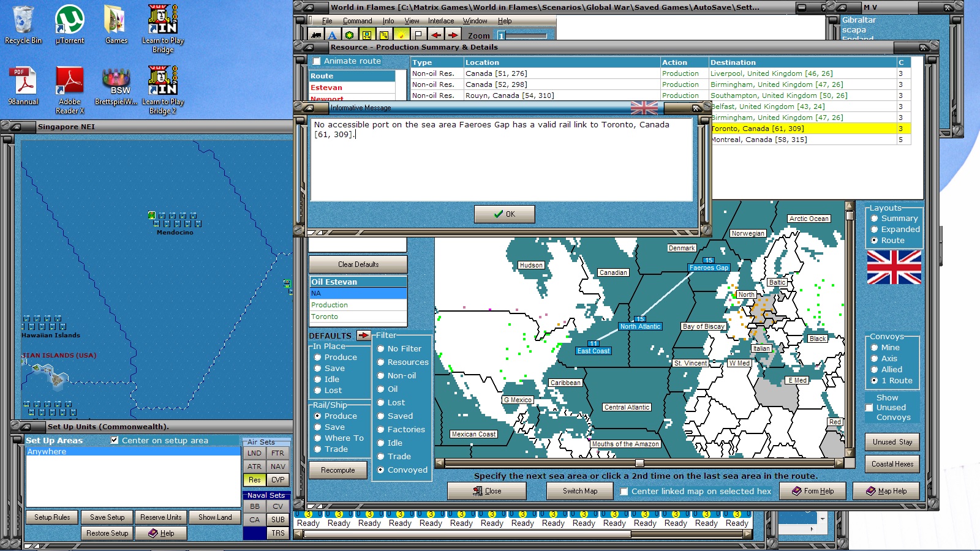This screenshot has width=980, height=551.
Task: Enable the Animate route checkbox
Action: pos(317,61)
